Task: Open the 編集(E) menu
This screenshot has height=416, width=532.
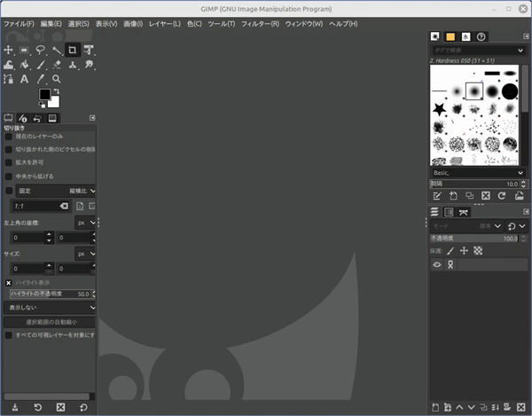Action: pyautogui.click(x=51, y=24)
